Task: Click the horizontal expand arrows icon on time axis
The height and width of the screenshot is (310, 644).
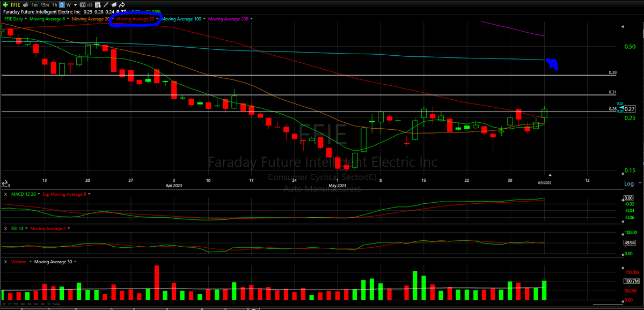Action: click(x=5, y=183)
